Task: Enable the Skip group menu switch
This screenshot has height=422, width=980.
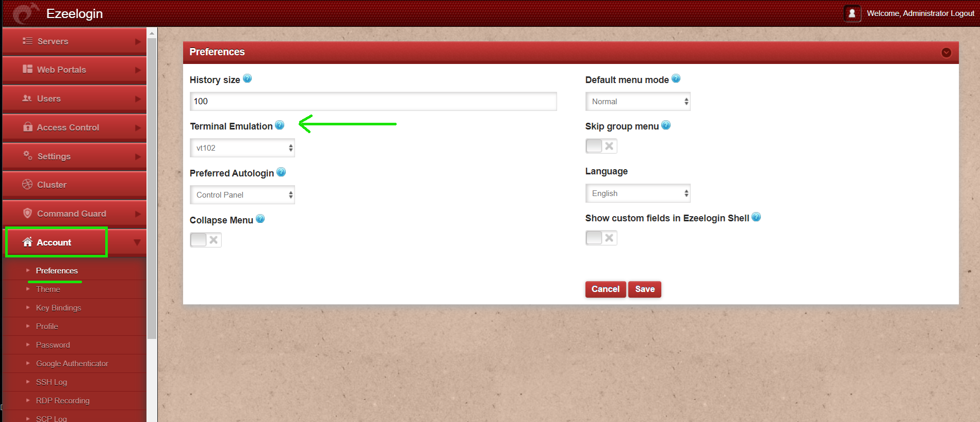Action: pyautogui.click(x=601, y=146)
